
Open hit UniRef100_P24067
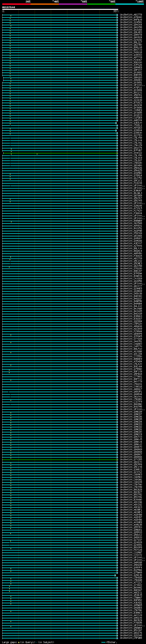[x=131, y=60]
